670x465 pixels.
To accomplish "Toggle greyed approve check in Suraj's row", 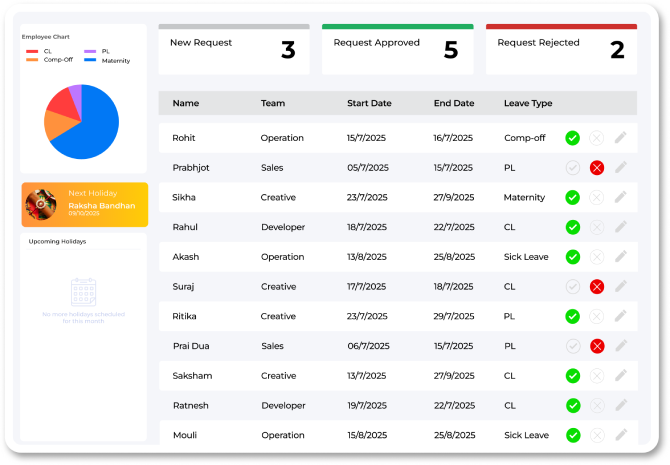I will 573,287.
